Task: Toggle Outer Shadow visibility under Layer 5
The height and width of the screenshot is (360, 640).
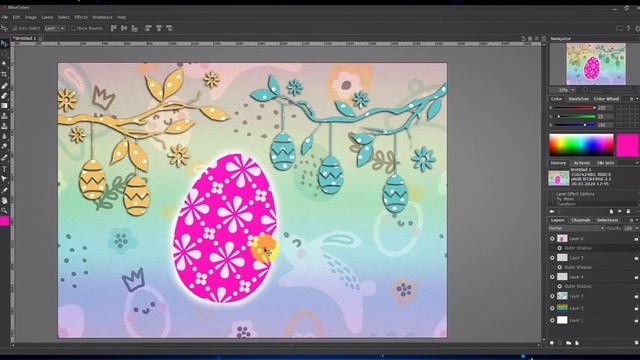Action: (560, 267)
